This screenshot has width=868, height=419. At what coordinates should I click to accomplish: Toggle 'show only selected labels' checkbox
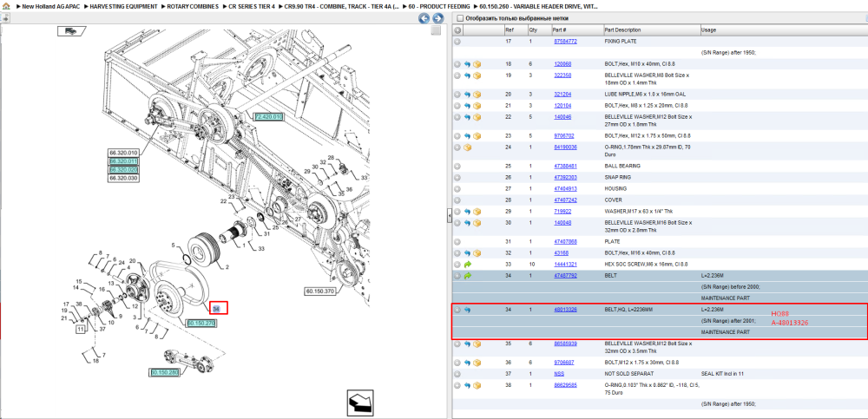[459, 18]
